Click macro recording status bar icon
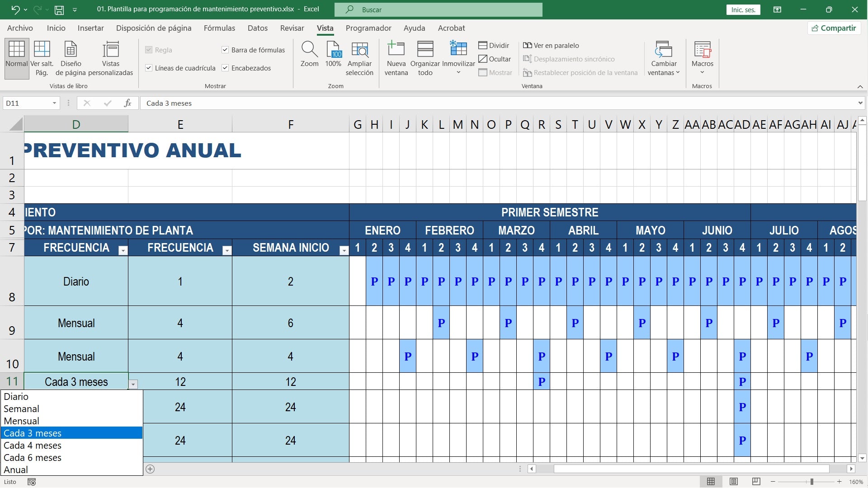 (32, 482)
